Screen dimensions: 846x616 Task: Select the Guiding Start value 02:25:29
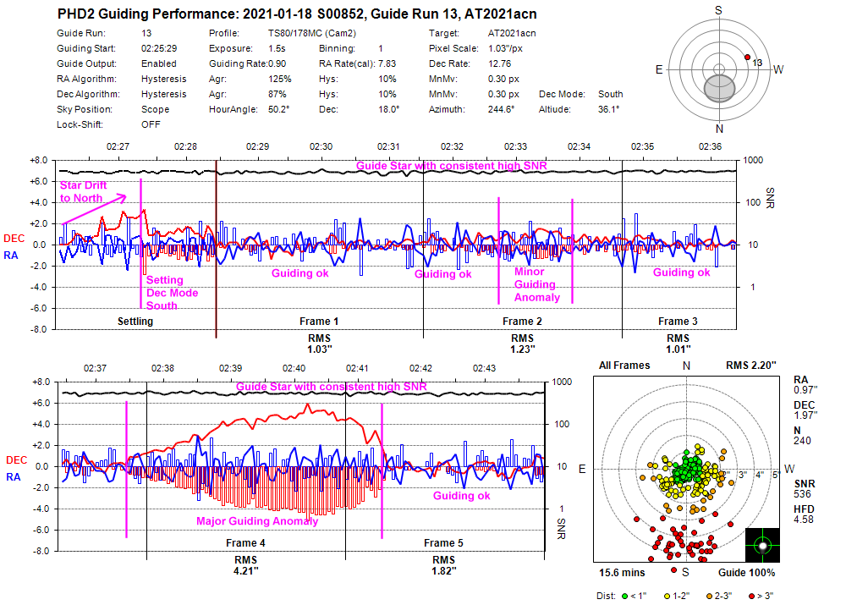(x=159, y=48)
